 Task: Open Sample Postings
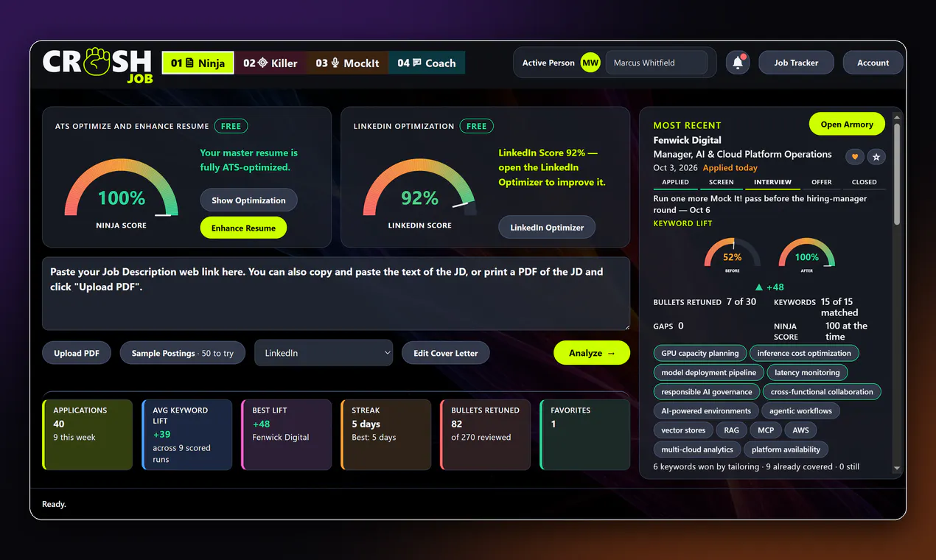pyautogui.click(x=183, y=353)
